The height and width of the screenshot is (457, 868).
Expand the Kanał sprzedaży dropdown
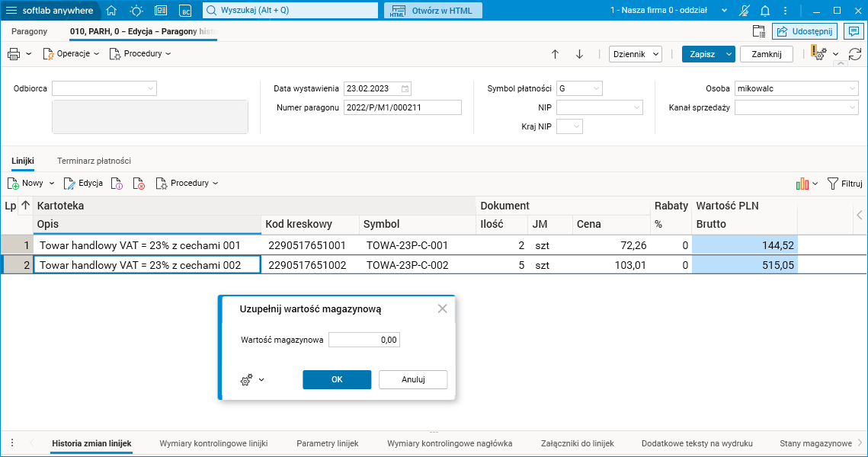pos(852,107)
